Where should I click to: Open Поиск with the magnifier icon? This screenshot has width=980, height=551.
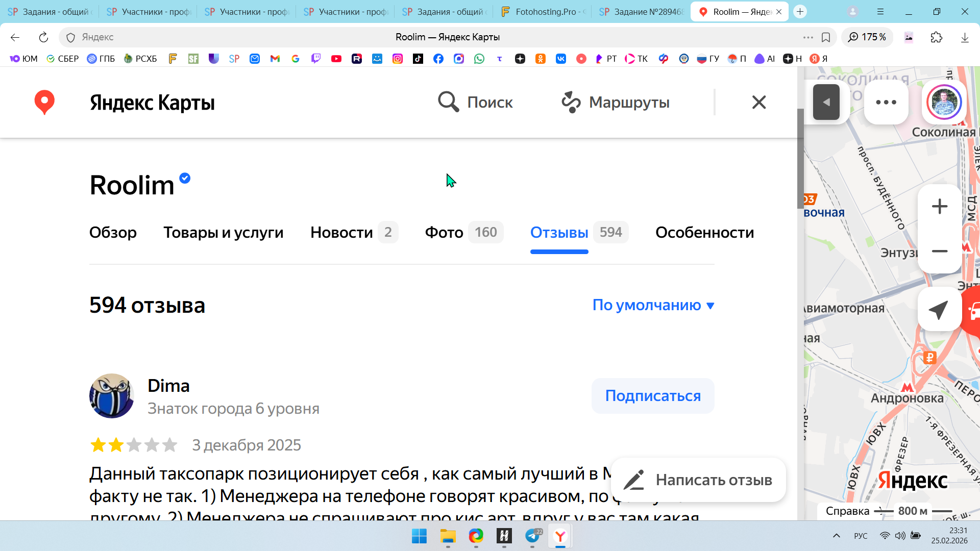(x=448, y=102)
